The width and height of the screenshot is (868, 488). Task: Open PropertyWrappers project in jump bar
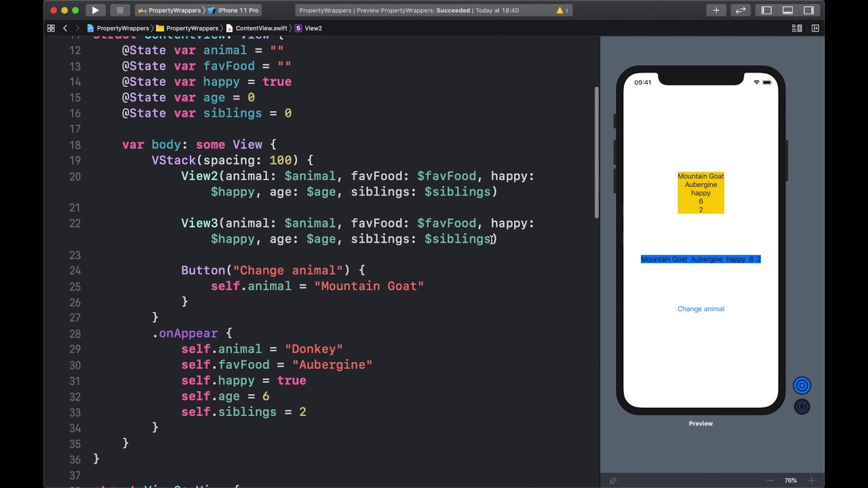pos(118,28)
